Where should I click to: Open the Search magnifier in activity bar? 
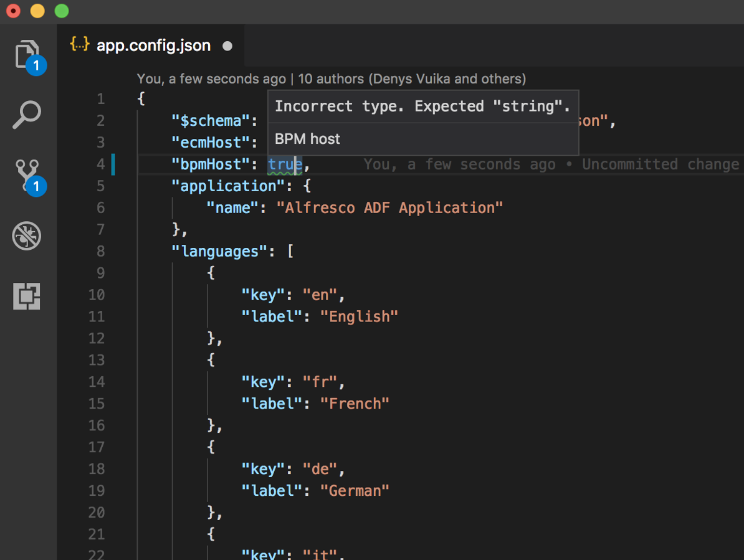pos(27,114)
